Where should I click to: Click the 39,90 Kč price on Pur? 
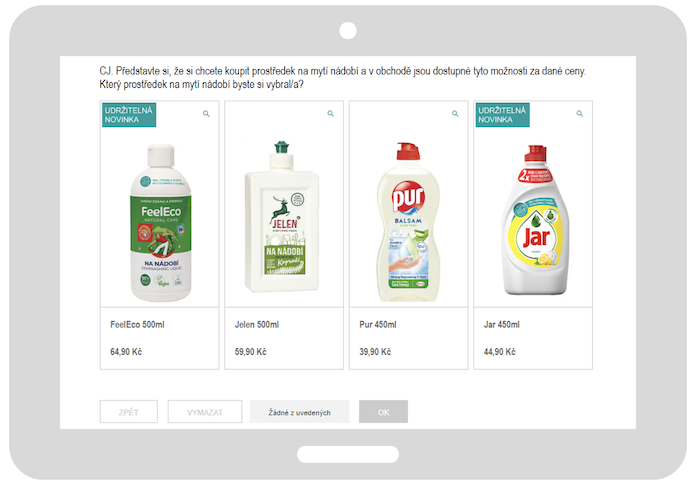(x=375, y=352)
